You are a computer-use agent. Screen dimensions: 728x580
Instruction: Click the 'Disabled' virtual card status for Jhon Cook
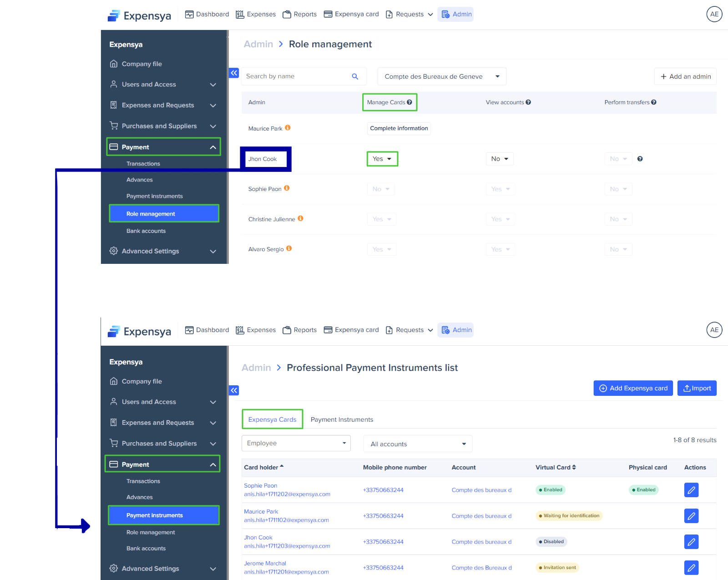tap(551, 542)
